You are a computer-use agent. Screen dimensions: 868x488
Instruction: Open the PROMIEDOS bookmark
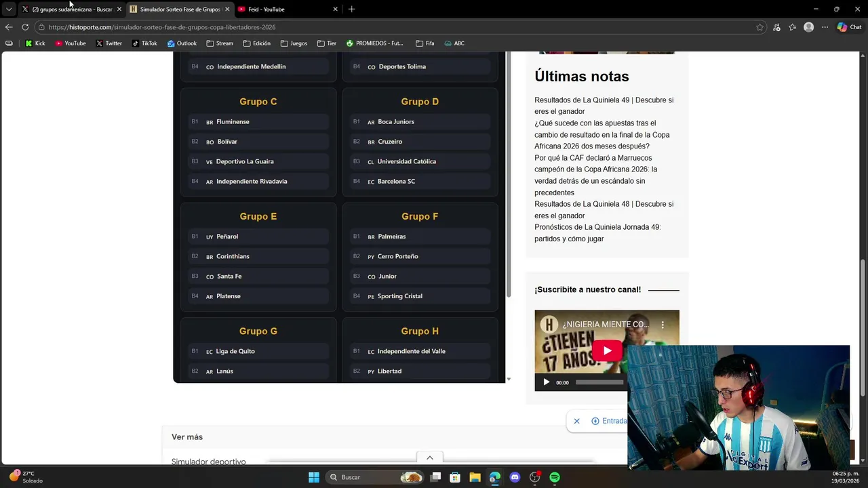[x=374, y=43]
